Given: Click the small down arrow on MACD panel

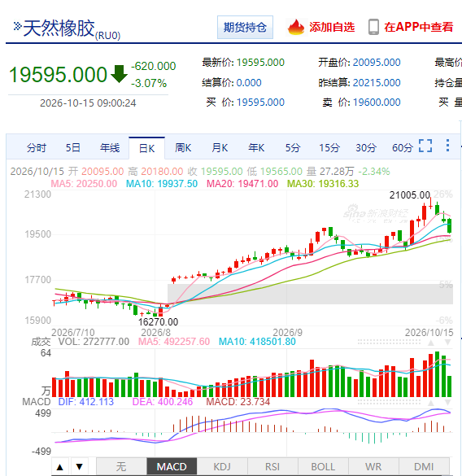Looking at the screenshot, I should pos(447,403).
